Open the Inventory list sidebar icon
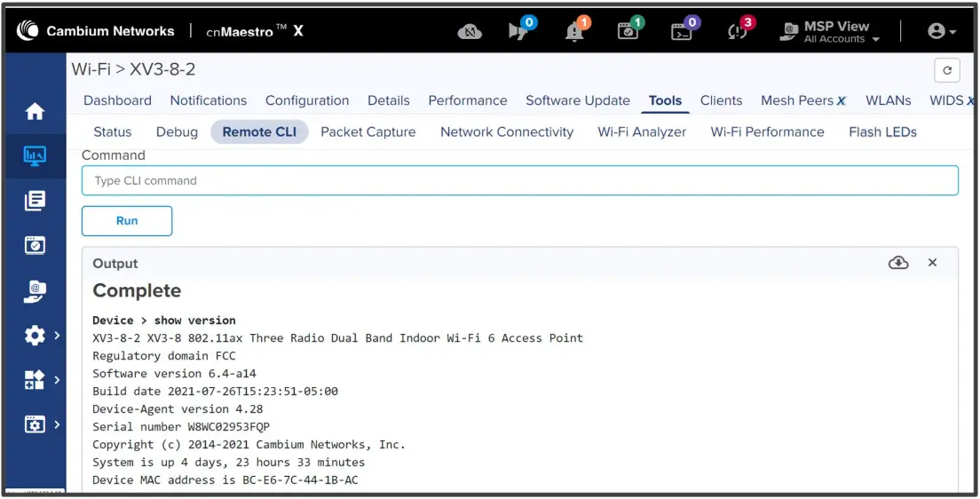Viewport: 980px width, 499px height. 35,201
